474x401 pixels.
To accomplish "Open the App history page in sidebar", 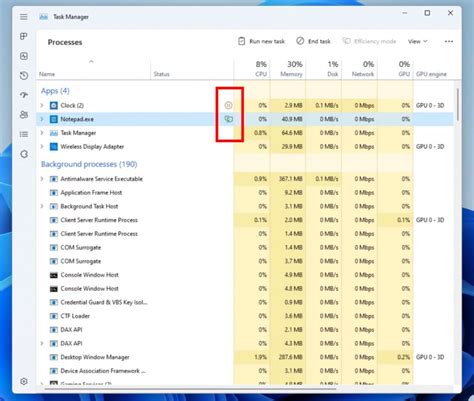I will click(x=24, y=76).
